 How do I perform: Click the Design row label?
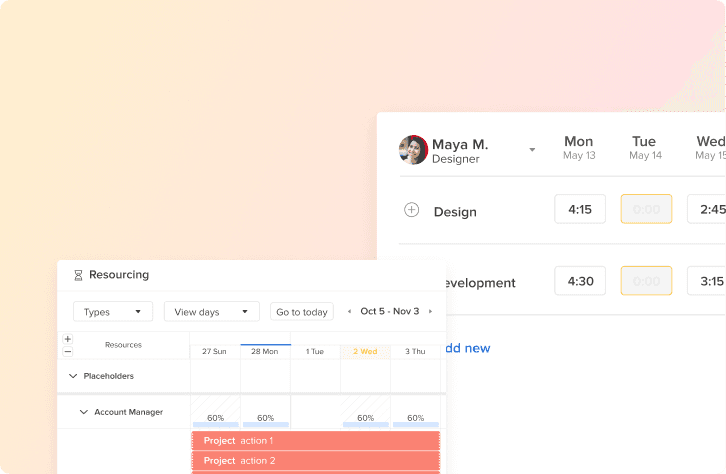455,212
